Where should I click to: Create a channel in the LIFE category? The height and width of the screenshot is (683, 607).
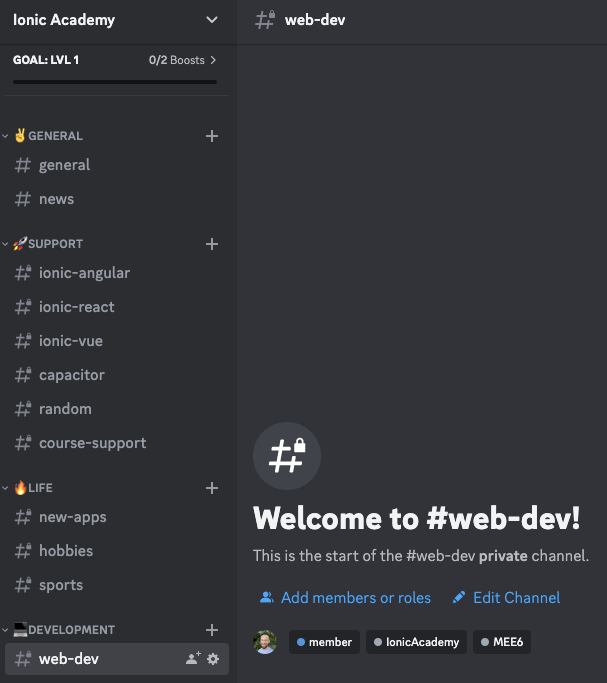tap(212, 488)
